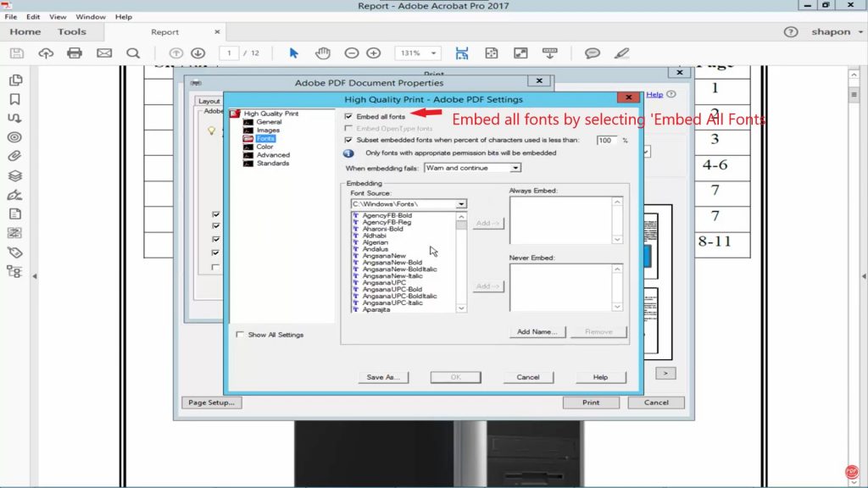This screenshot has height=488, width=868.
Task: Toggle the Embed all fonts checkbox
Action: coord(348,116)
